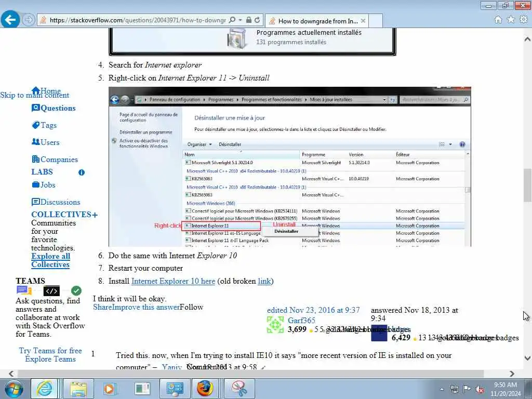532x399 pixels.
Task: Open 'edited Nov 23, 2016 at 9:37' link
Action: [x=313, y=310]
